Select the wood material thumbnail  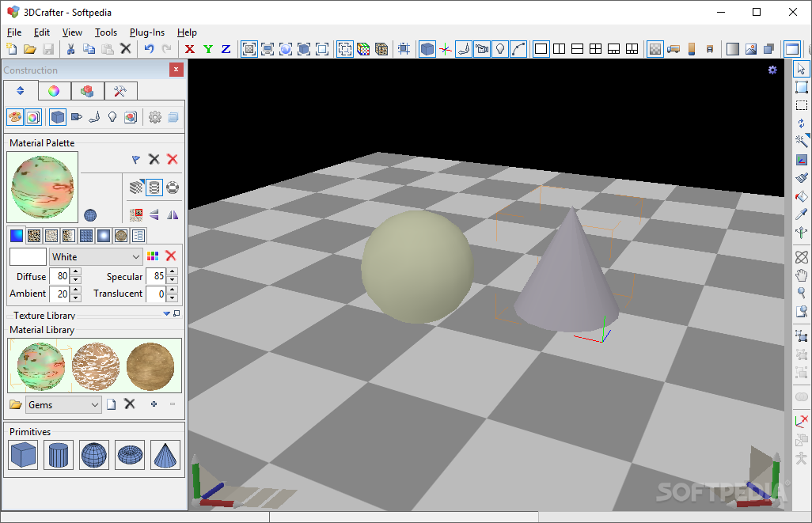(150, 366)
